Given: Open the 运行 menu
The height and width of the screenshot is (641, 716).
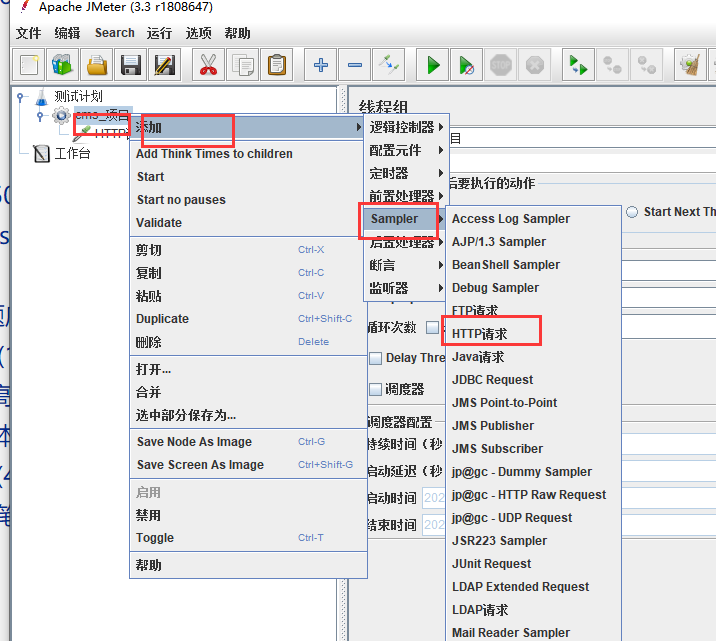Looking at the screenshot, I should click(x=159, y=33).
